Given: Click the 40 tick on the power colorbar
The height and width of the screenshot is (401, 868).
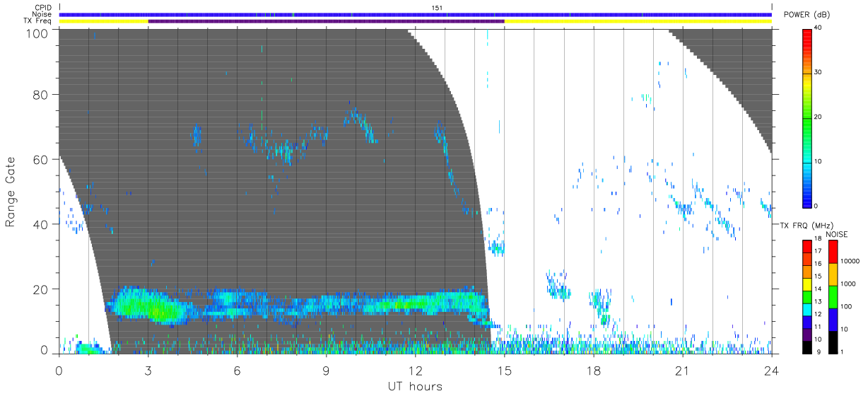Looking at the screenshot, I should coord(818,28).
